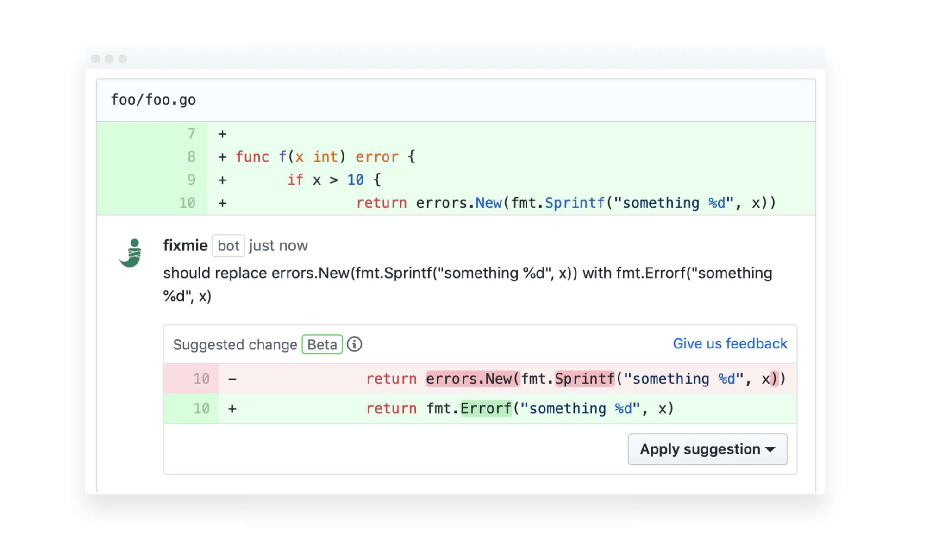Click the second gray window dot
Screen dimensions: 926x560
(x=109, y=59)
